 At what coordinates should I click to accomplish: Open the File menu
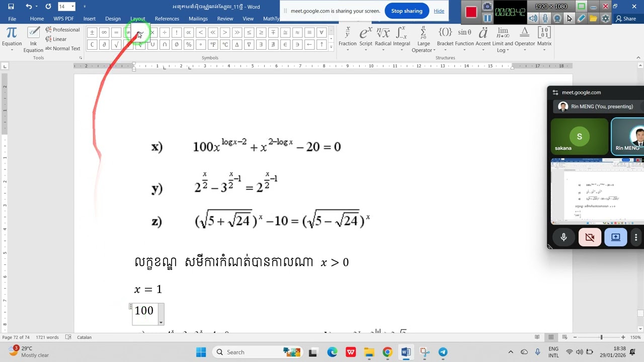pyautogui.click(x=12, y=19)
